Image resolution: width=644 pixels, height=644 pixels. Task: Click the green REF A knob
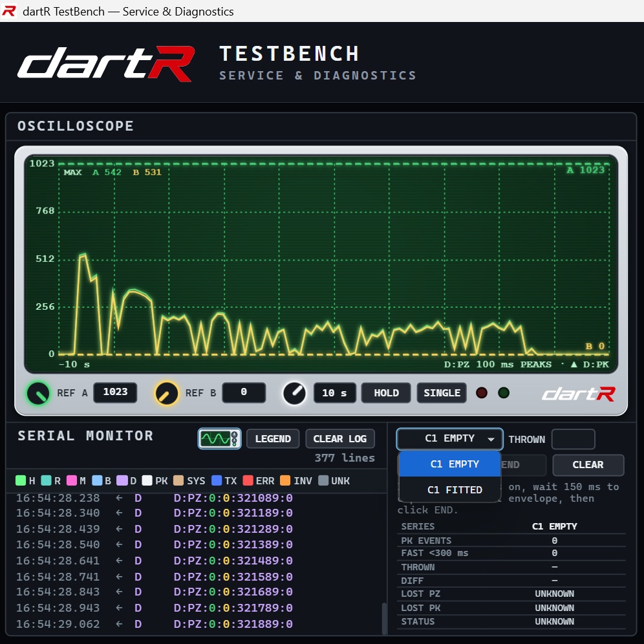coord(38,393)
